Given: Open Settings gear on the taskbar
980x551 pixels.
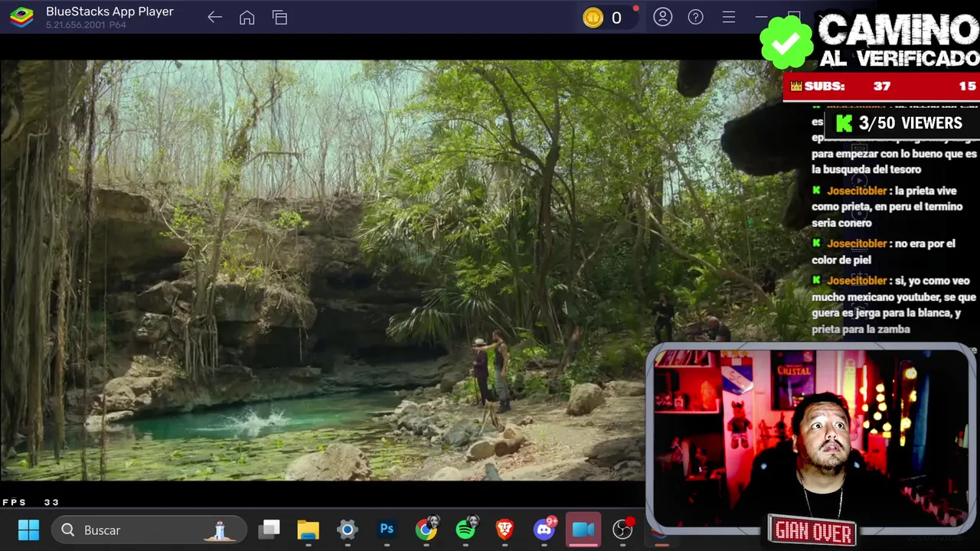Looking at the screenshot, I should point(348,530).
